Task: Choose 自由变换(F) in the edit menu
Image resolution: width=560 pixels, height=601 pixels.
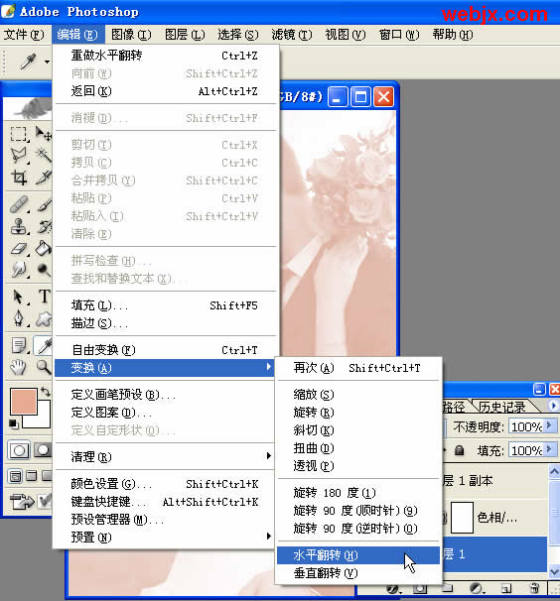Action: click(x=166, y=350)
